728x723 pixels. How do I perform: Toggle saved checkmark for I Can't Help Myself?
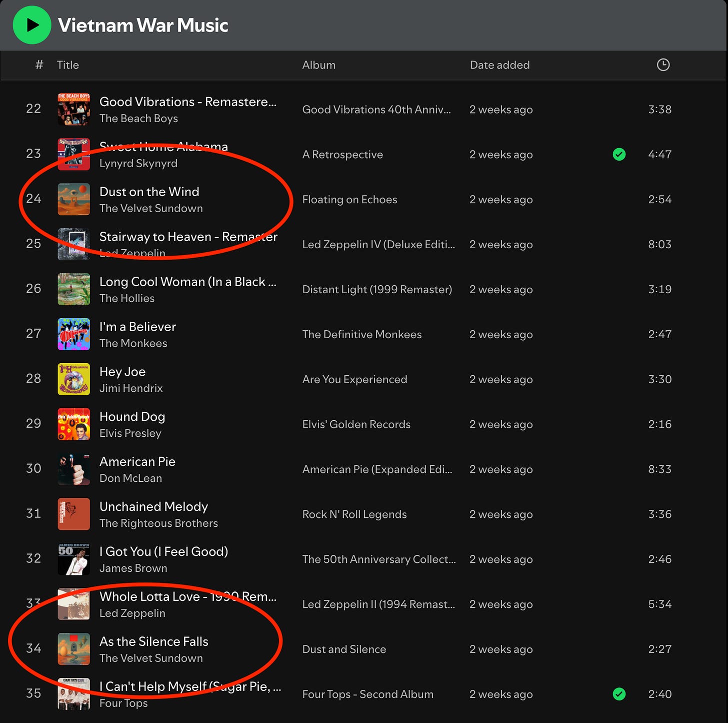pyautogui.click(x=619, y=694)
